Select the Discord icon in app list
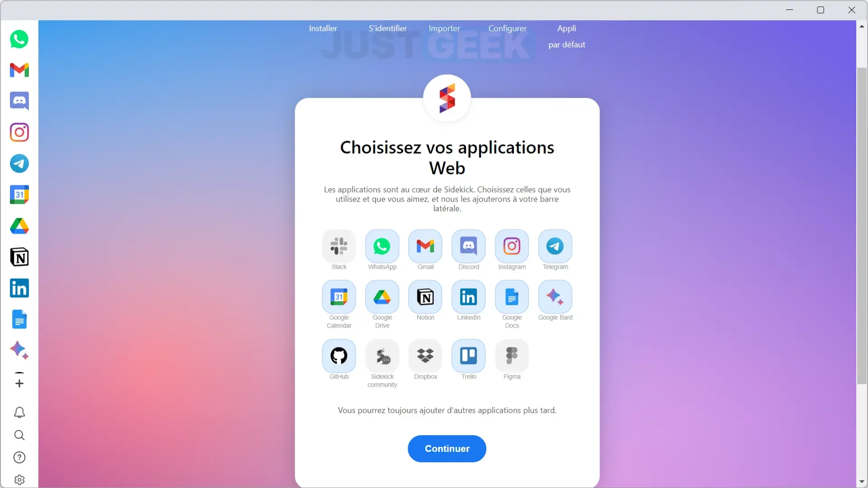Viewport: 868px width, 488px height. (x=468, y=246)
